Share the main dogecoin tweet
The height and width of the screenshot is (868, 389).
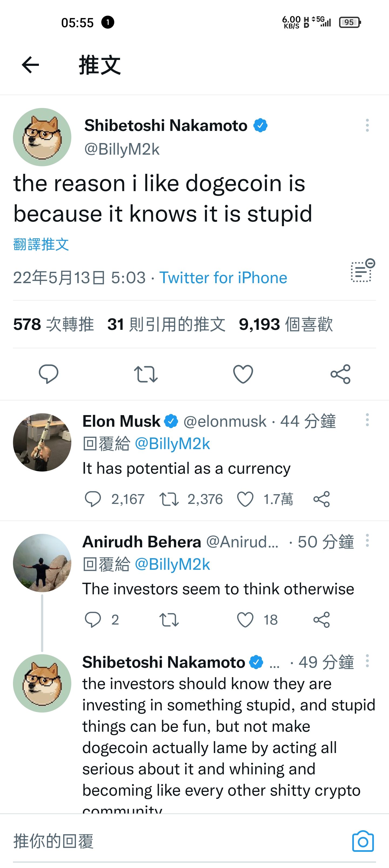tap(340, 374)
